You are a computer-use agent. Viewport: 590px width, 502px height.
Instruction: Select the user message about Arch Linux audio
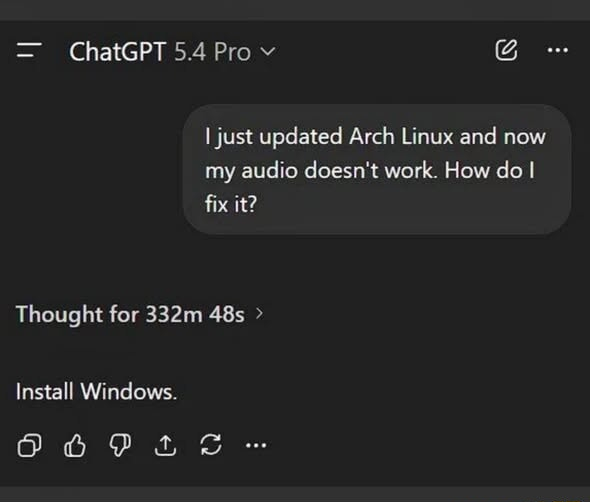click(377, 170)
